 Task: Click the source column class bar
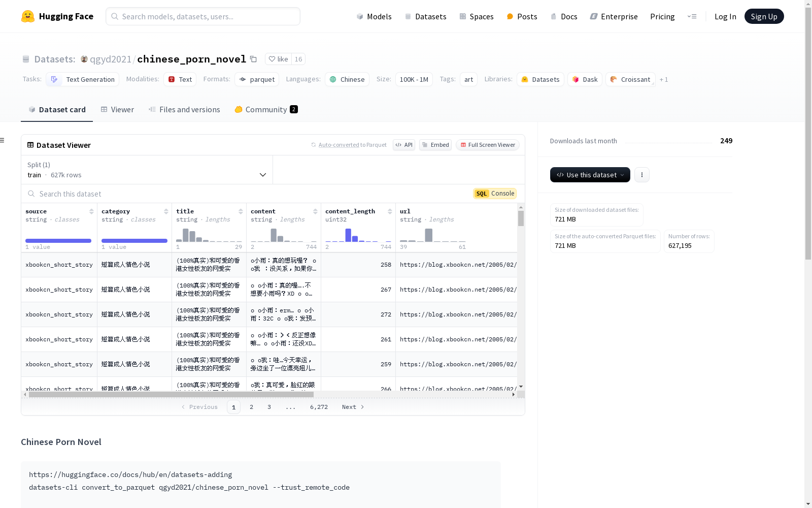[58, 241]
